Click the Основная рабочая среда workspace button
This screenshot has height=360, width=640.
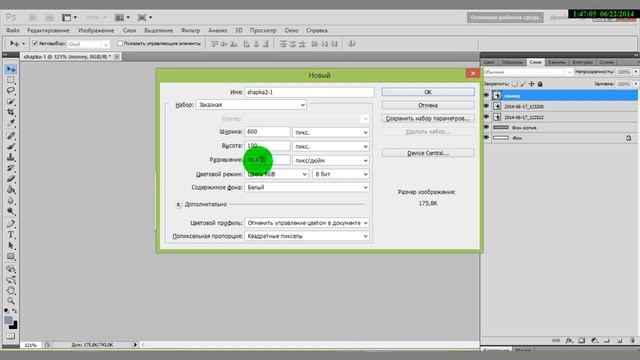pyautogui.click(x=505, y=18)
